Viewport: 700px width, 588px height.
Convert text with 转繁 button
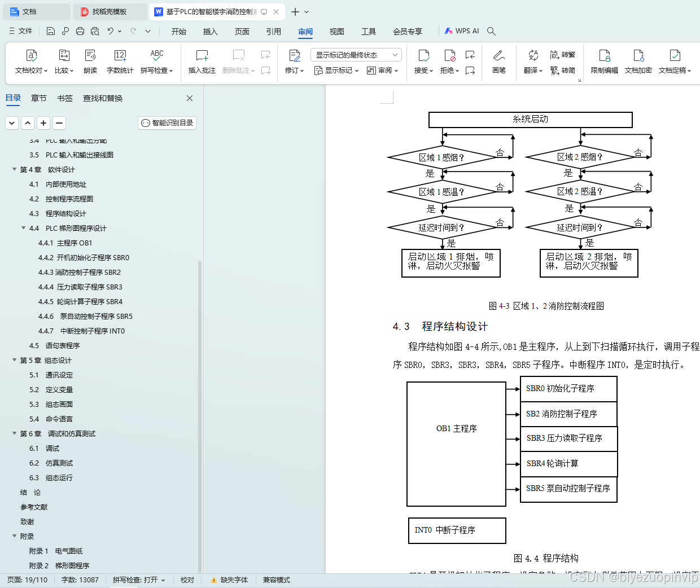[x=562, y=55]
